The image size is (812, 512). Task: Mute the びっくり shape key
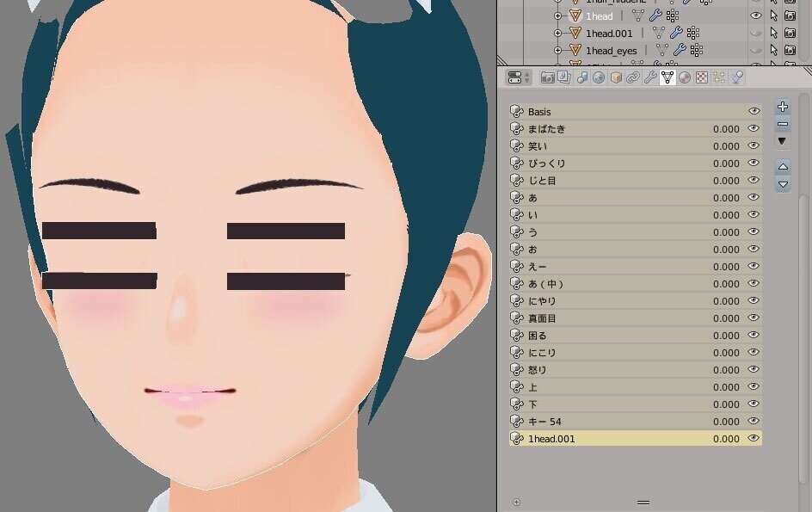click(754, 163)
